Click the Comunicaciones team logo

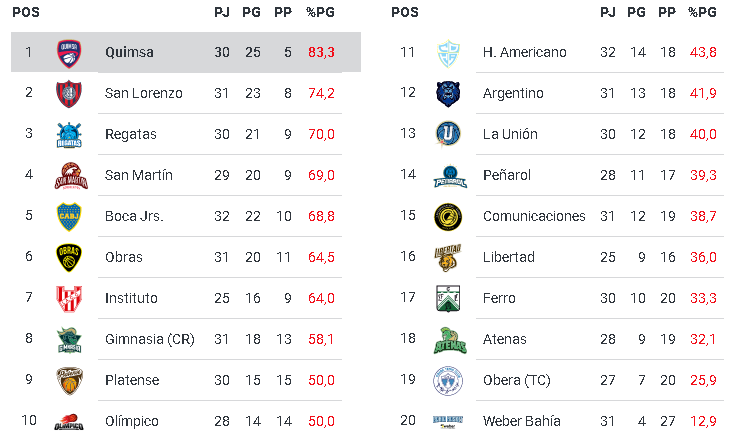coord(447,216)
